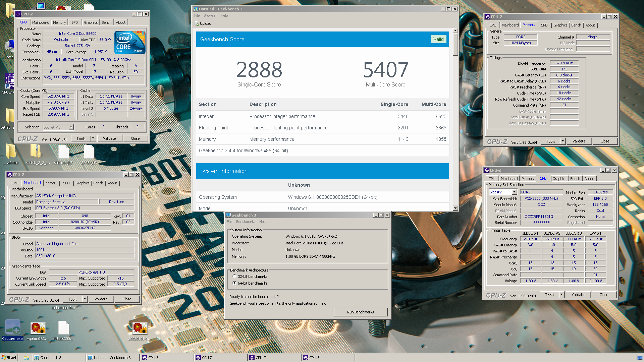Click title bar icon of Untitled - Geekbench 3
The image size is (644, 362).
(x=196, y=9)
